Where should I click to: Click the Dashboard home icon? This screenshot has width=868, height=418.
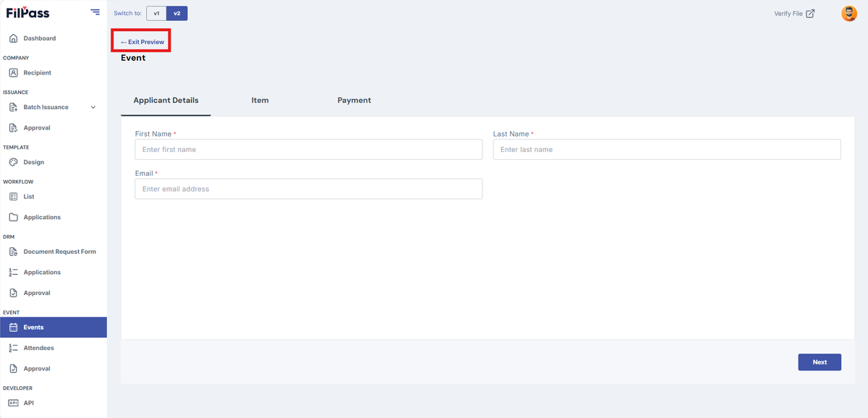click(x=14, y=38)
